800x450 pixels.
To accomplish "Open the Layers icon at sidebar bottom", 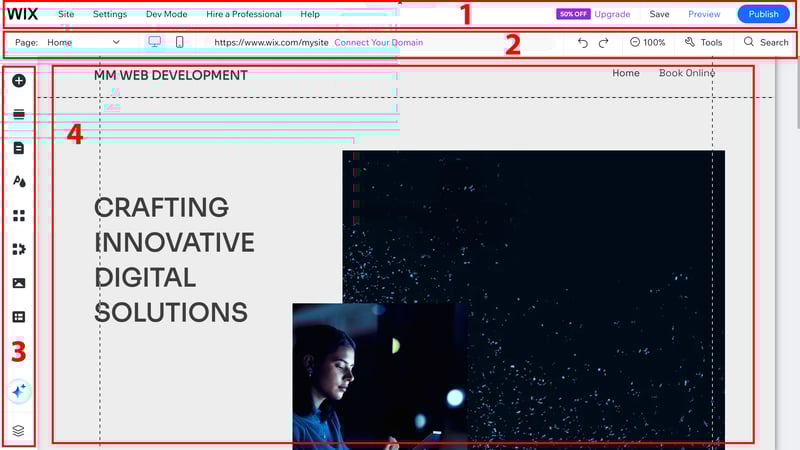I will click(18, 431).
